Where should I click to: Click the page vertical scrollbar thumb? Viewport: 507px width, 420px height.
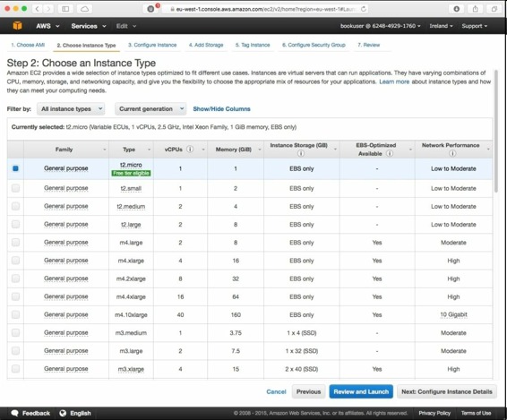(x=496, y=131)
